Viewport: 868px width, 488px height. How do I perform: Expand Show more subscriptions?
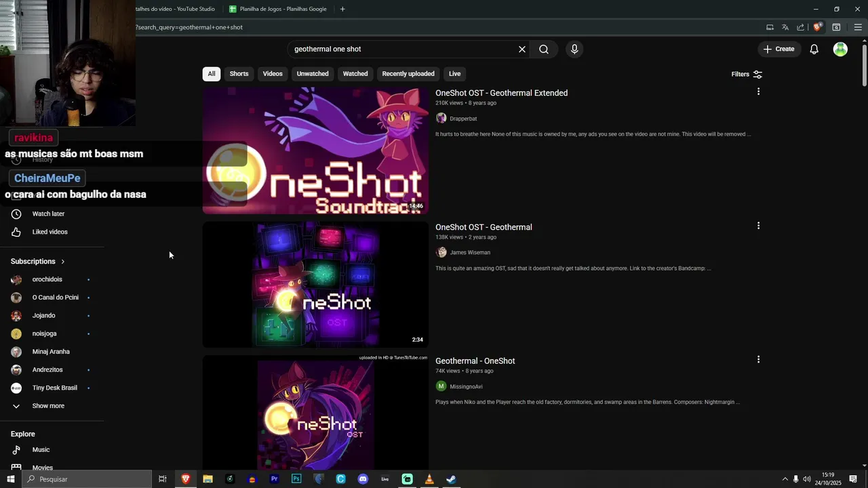(x=48, y=406)
